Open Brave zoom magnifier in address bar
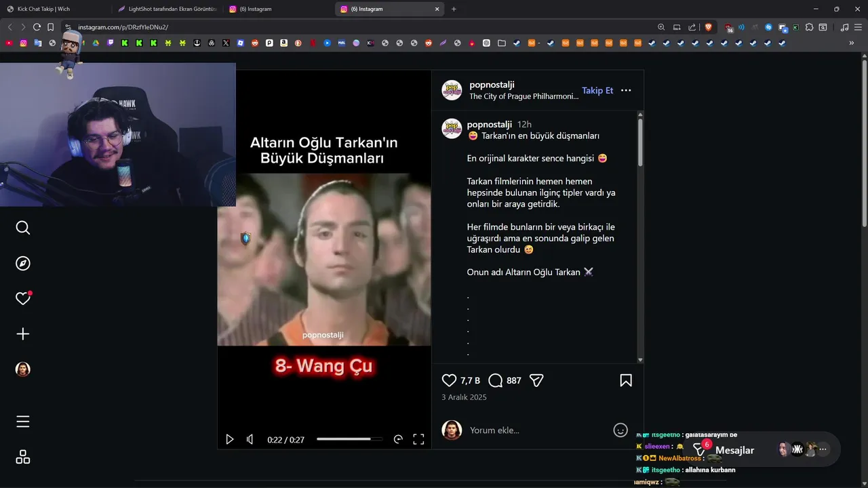The width and height of the screenshot is (868, 488). pyautogui.click(x=661, y=27)
